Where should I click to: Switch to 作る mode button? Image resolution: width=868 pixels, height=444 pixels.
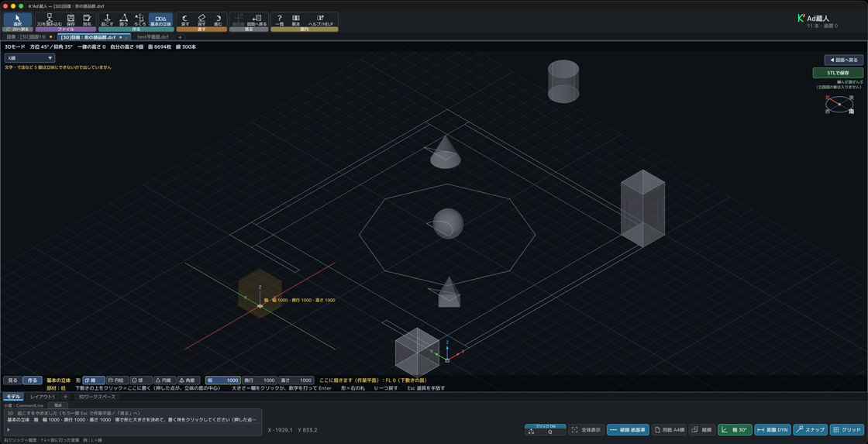[x=32, y=380]
